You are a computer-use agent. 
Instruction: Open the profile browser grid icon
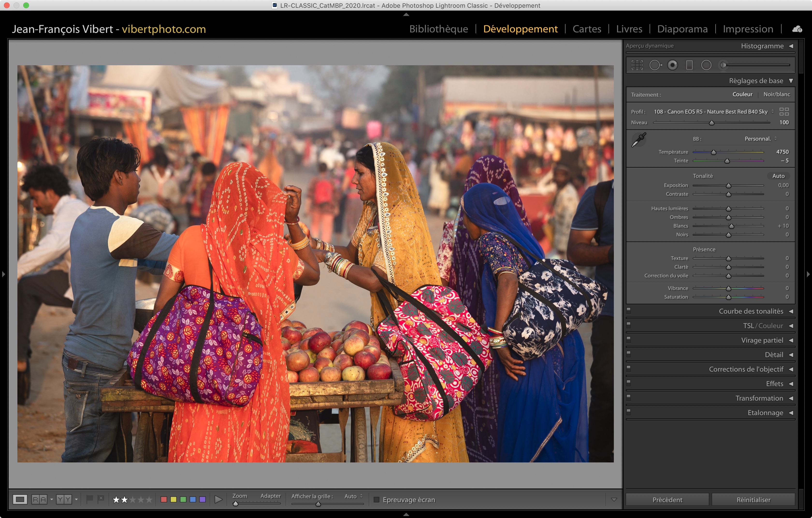coord(784,112)
